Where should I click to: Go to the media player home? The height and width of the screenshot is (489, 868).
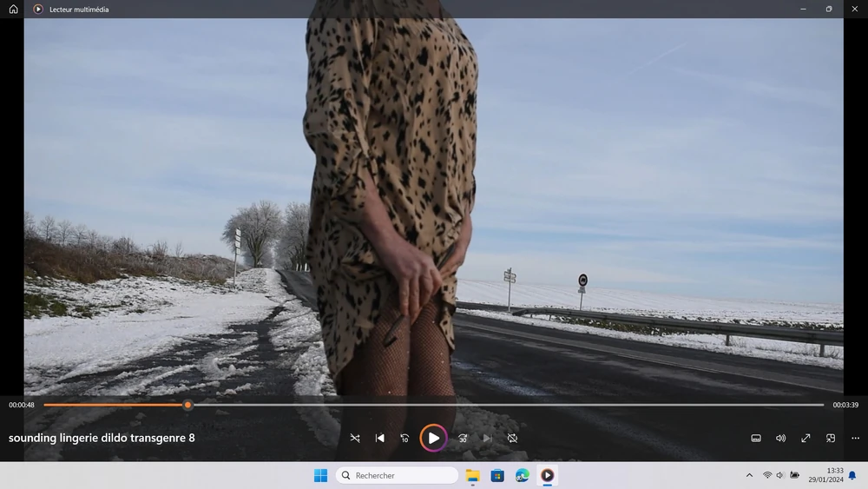click(x=13, y=10)
